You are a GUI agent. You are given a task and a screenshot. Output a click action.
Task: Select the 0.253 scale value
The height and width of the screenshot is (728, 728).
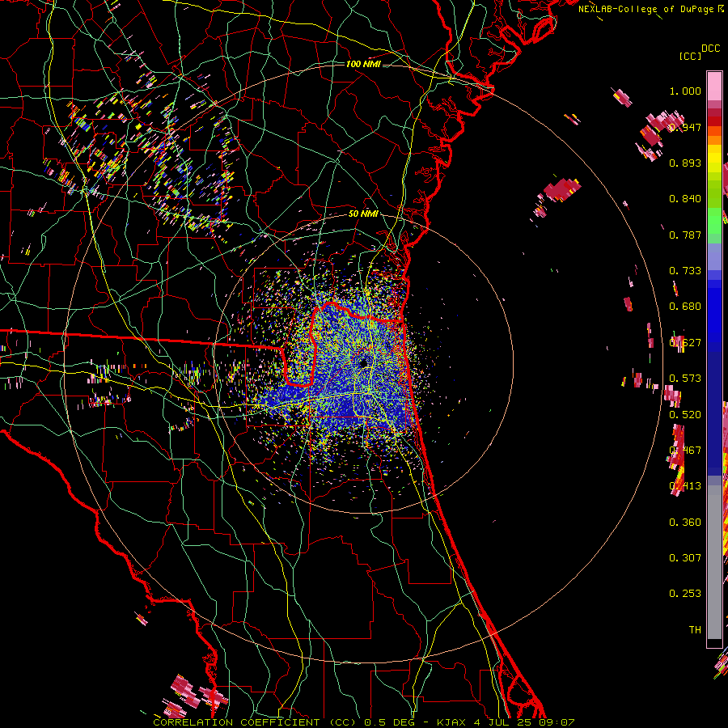(x=685, y=594)
